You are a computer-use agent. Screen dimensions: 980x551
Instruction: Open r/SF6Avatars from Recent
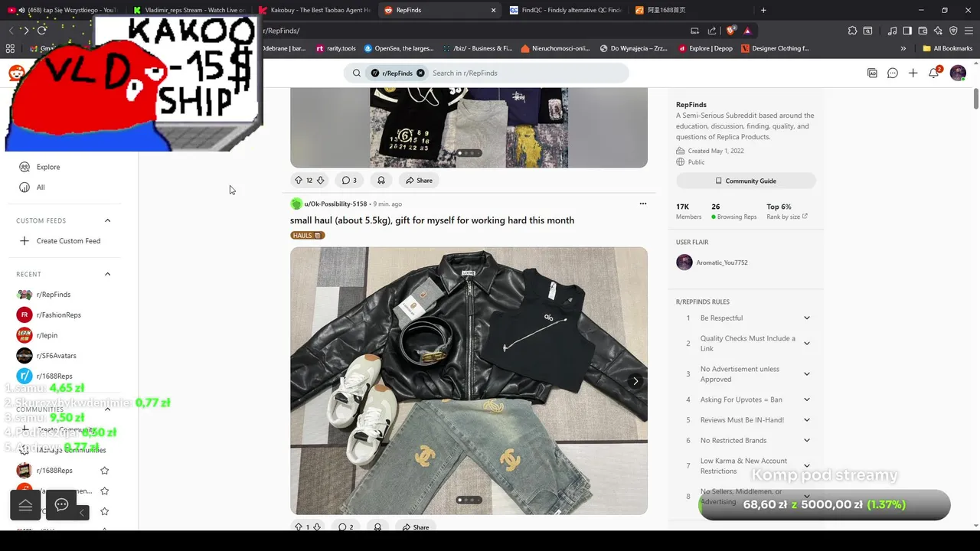pyautogui.click(x=56, y=355)
